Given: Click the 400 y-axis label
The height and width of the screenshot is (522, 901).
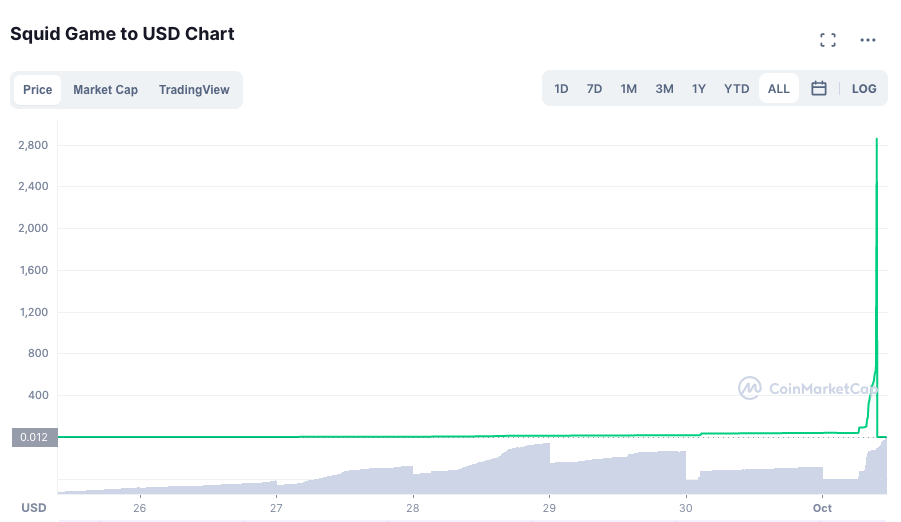Looking at the screenshot, I should click(38, 396).
